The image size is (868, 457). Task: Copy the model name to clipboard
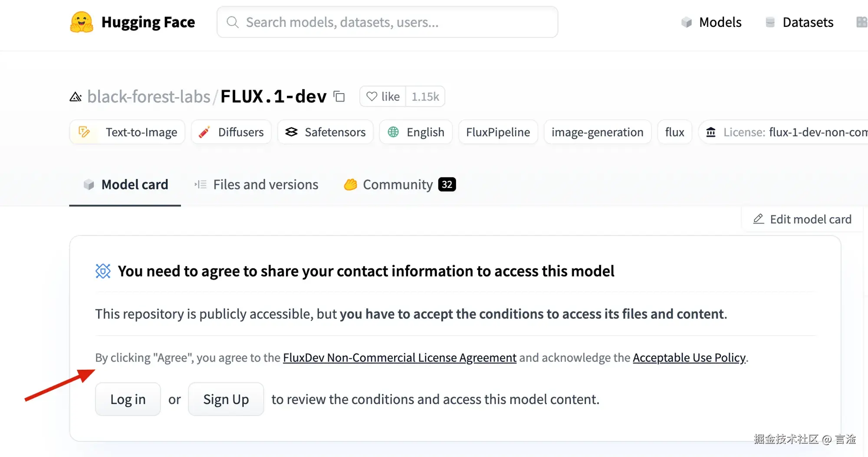coord(339,97)
